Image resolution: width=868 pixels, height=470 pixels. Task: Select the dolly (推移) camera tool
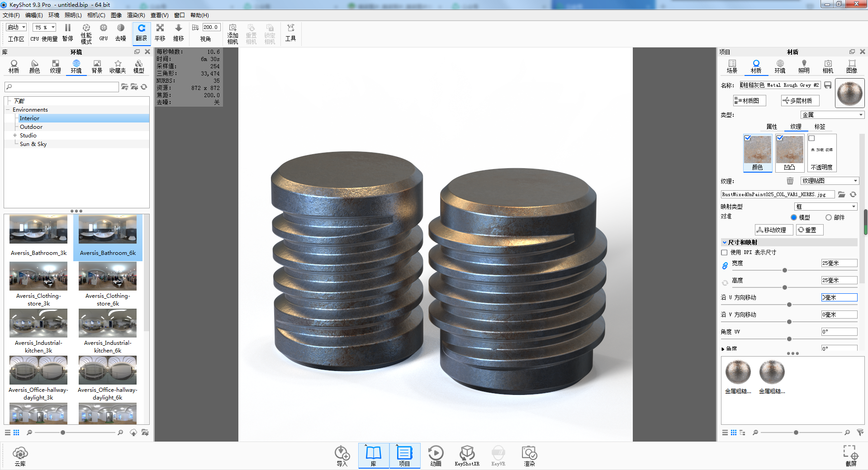(179, 33)
